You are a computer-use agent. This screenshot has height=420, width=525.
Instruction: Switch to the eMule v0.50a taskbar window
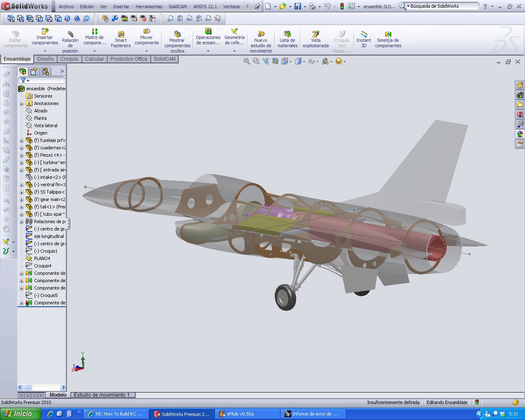[x=247, y=414]
